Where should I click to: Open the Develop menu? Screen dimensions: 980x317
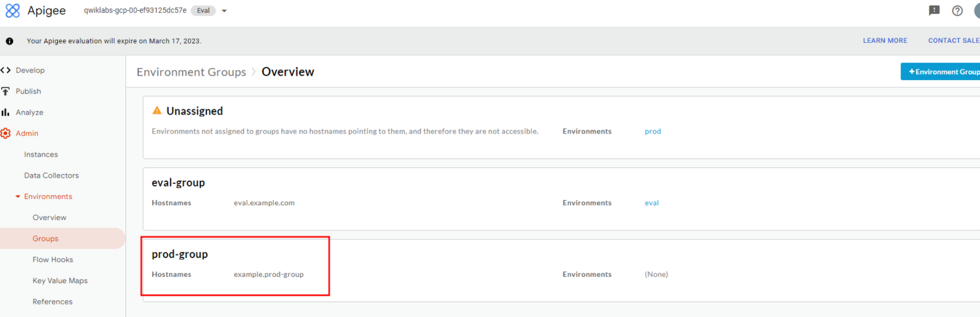30,70
